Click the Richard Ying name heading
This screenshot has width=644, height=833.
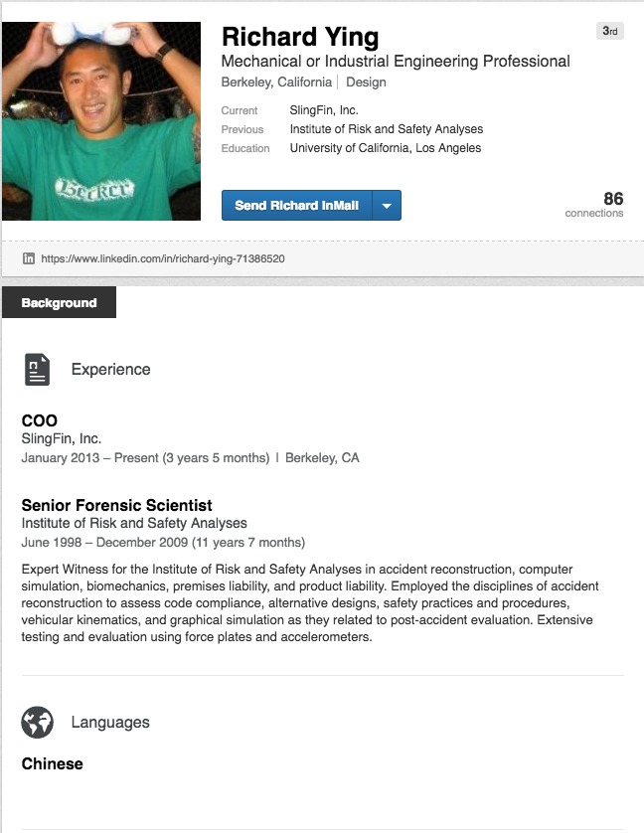click(x=300, y=38)
